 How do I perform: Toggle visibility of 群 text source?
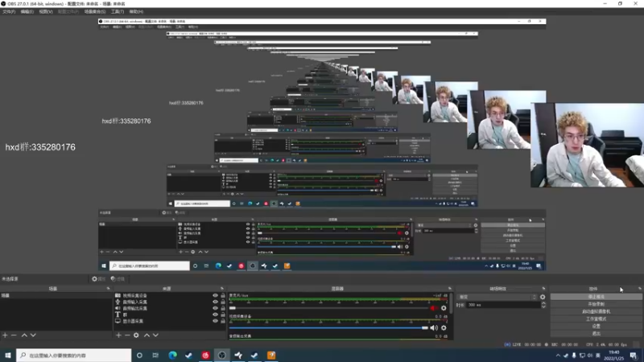point(215,315)
